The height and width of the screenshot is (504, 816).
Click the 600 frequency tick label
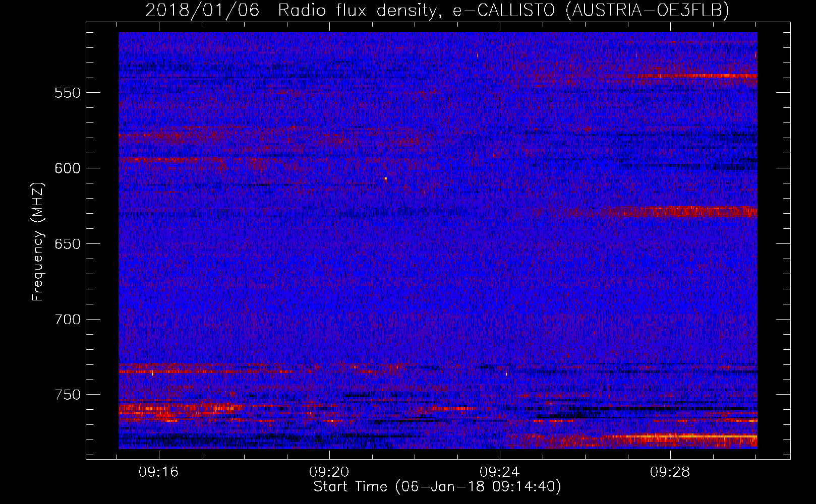click(68, 168)
